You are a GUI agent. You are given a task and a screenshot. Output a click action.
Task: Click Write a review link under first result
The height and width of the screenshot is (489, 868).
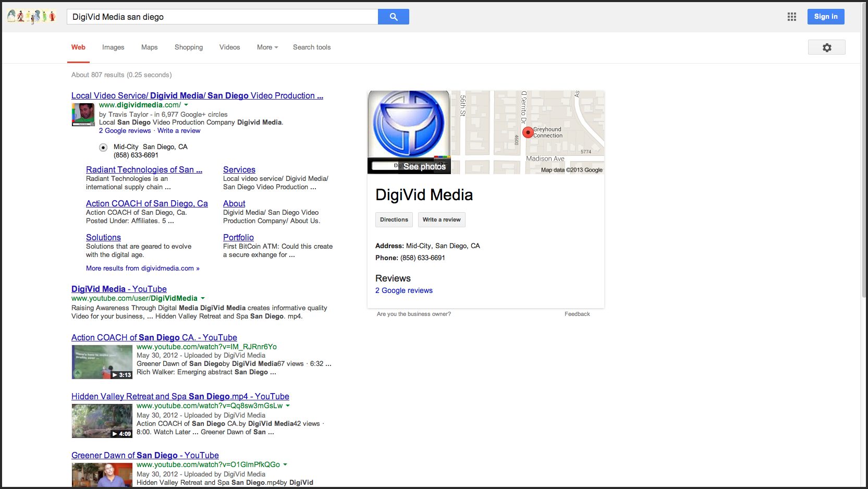(179, 131)
